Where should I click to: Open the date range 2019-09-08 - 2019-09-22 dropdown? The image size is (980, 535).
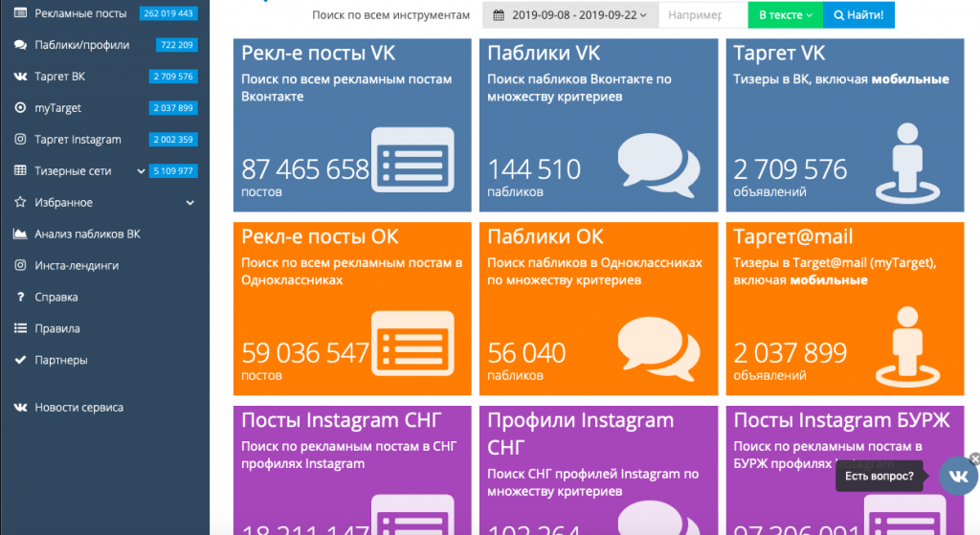pos(570,15)
